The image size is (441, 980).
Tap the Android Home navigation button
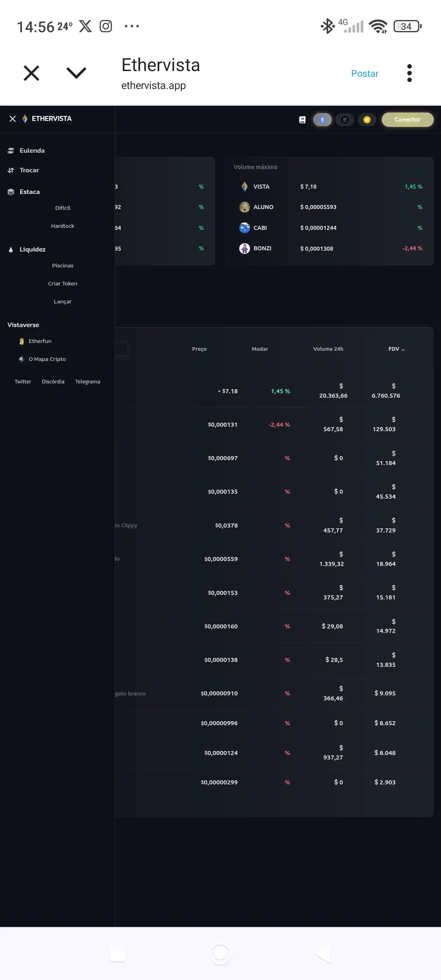coord(220,954)
